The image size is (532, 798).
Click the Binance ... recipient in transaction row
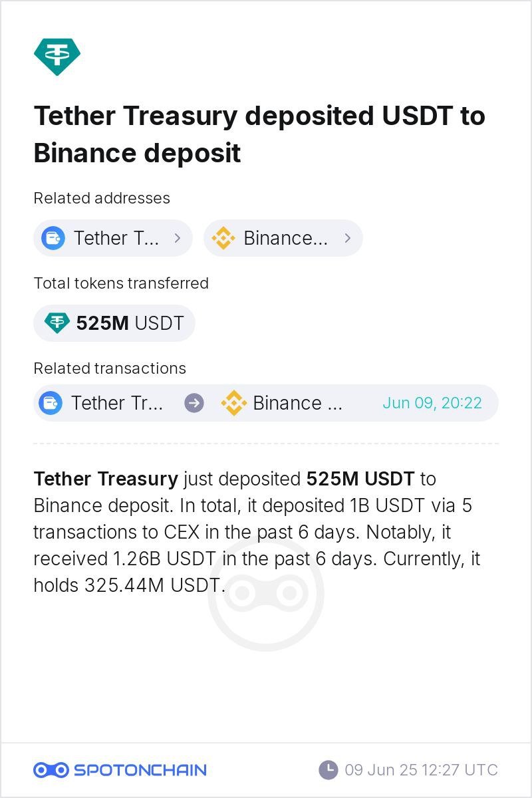[298, 403]
